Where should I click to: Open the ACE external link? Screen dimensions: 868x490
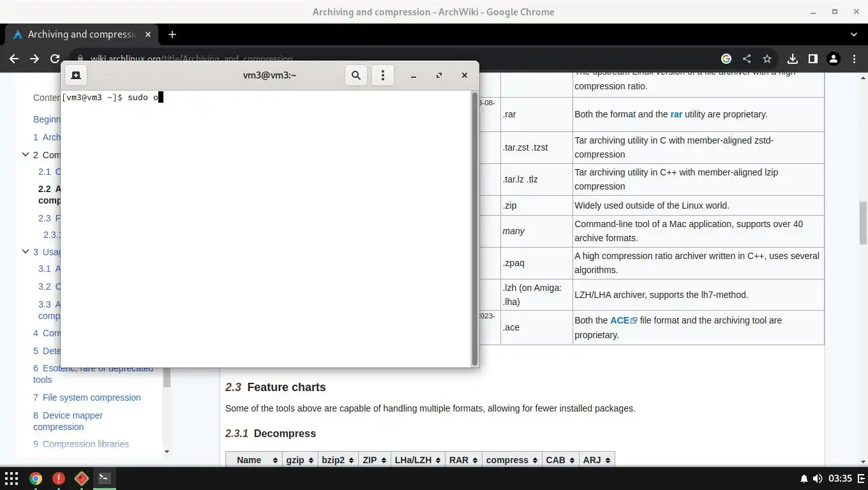tap(624, 320)
